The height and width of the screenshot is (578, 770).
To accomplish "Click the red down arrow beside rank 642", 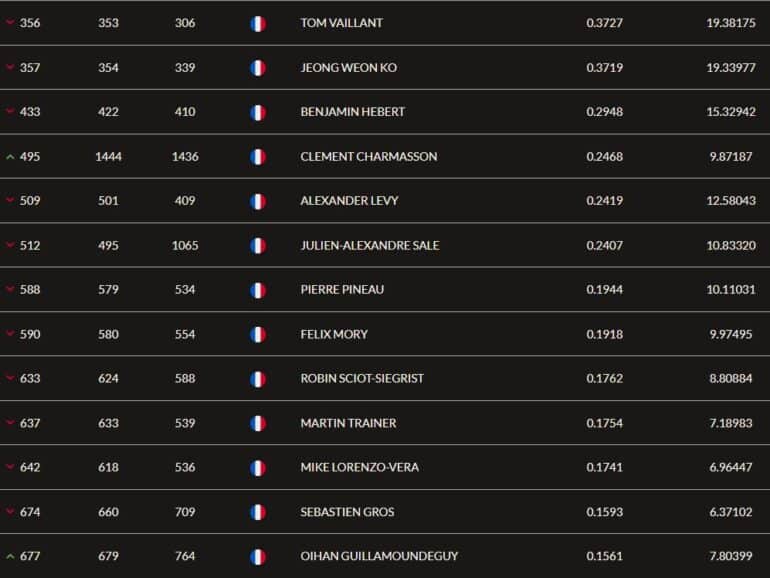I will 10,467.
